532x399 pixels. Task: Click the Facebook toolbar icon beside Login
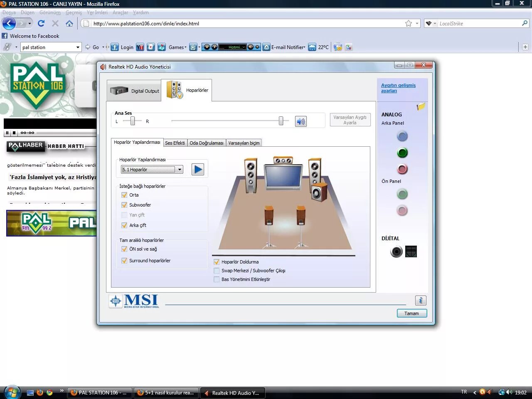click(x=115, y=47)
